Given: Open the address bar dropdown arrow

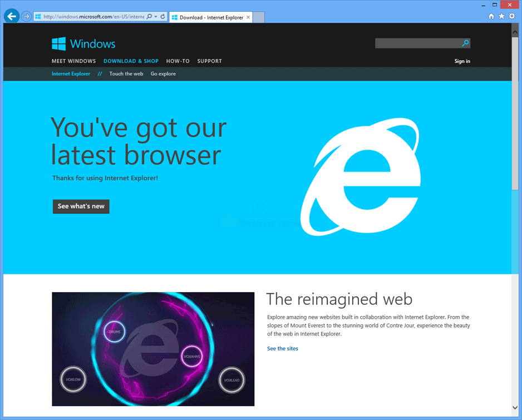Looking at the screenshot, I should click(156, 16).
